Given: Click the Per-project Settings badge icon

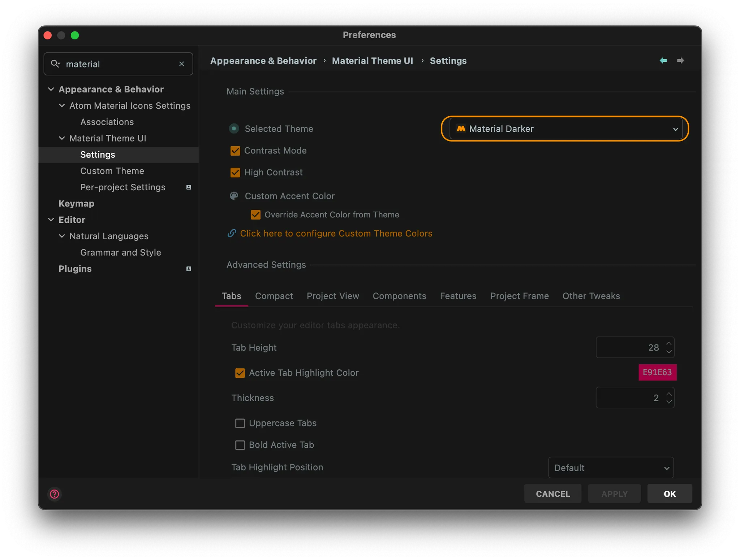Looking at the screenshot, I should pyautogui.click(x=189, y=187).
